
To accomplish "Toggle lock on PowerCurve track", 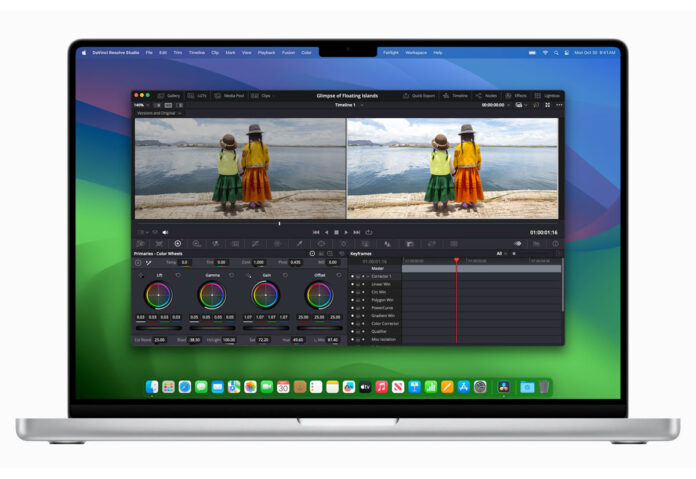I will pos(358,308).
